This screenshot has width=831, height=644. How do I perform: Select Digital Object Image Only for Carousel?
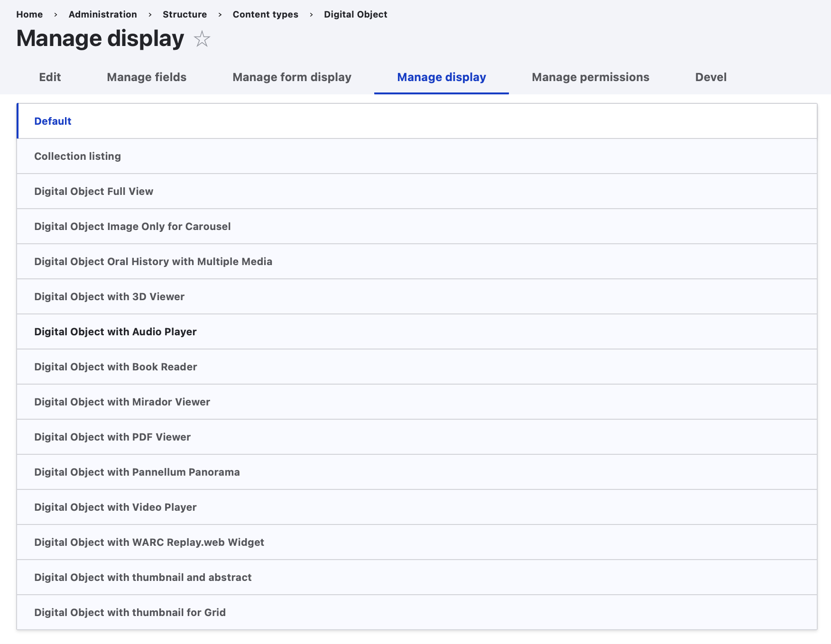[x=132, y=227]
